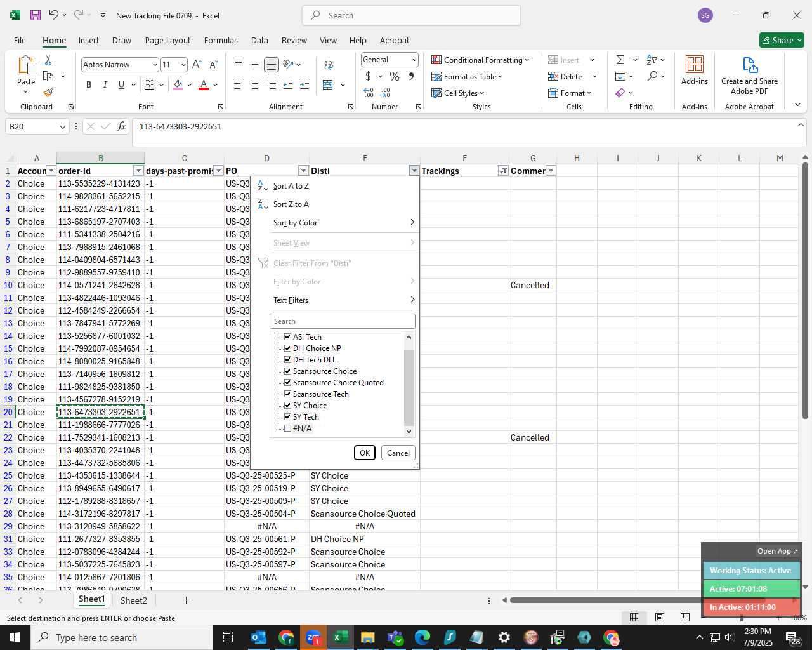Screen dimensions: 812x650
Task: Toggle Bold formatting
Action: 89,84
